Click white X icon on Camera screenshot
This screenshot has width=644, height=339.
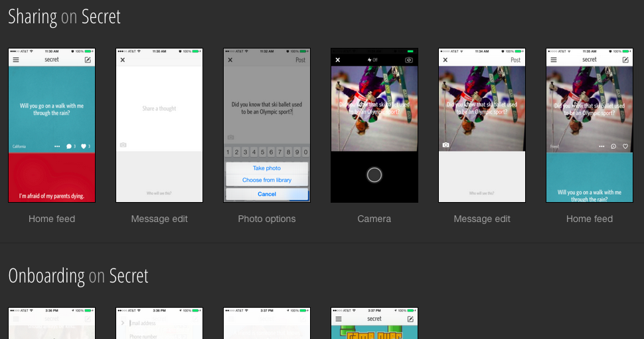click(x=338, y=60)
